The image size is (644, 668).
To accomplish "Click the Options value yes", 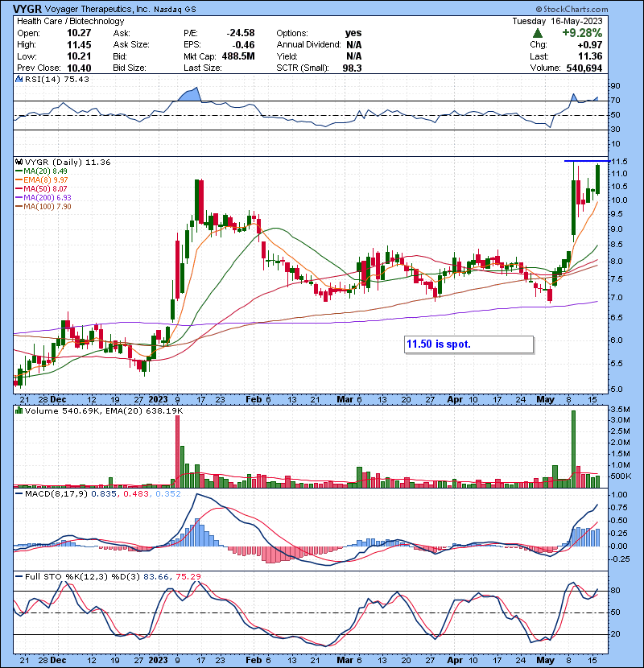I will 353,33.
